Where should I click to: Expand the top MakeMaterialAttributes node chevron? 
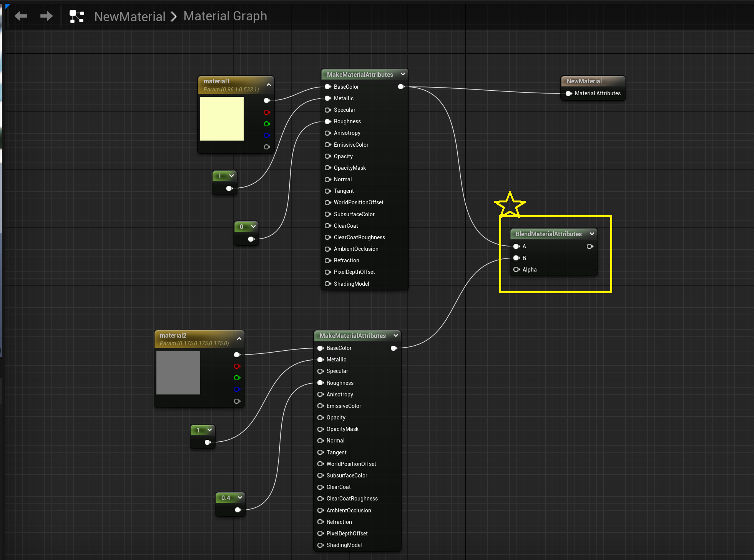tap(403, 74)
